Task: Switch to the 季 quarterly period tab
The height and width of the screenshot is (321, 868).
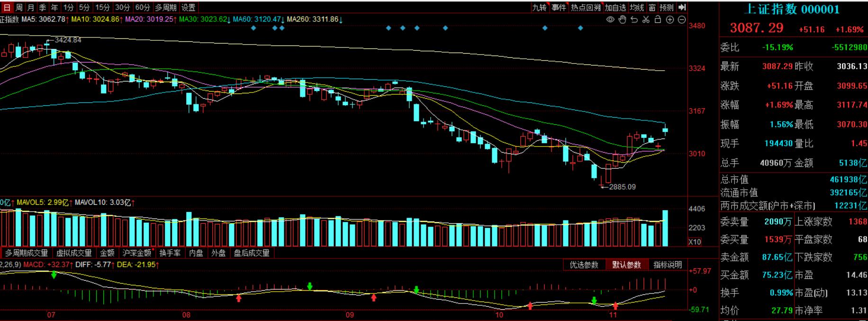Action: [x=43, y=8]
